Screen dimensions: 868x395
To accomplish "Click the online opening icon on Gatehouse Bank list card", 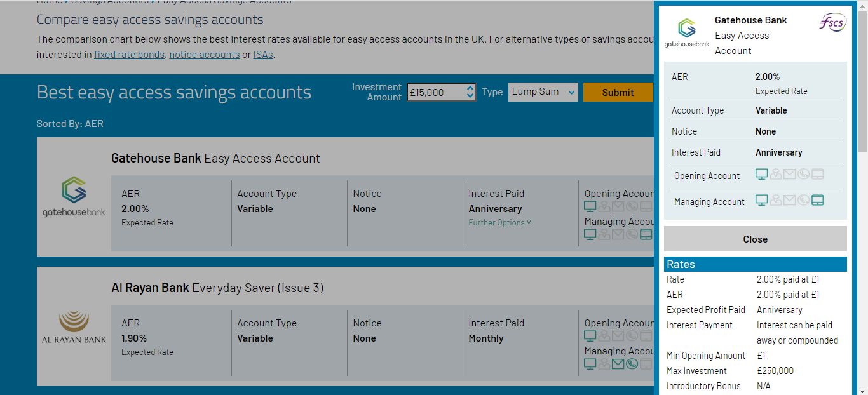I will click(590, 206).
